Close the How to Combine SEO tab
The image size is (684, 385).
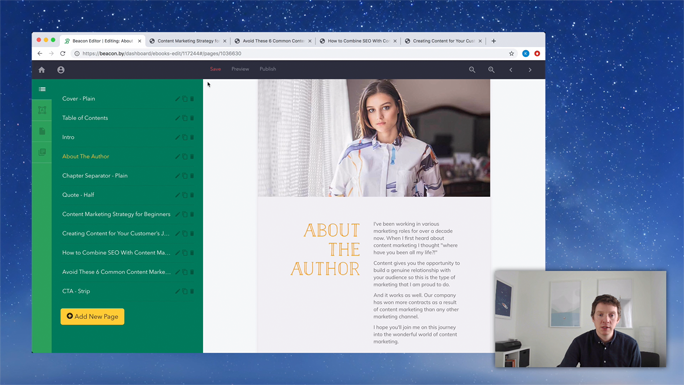(x=395, y=41)
